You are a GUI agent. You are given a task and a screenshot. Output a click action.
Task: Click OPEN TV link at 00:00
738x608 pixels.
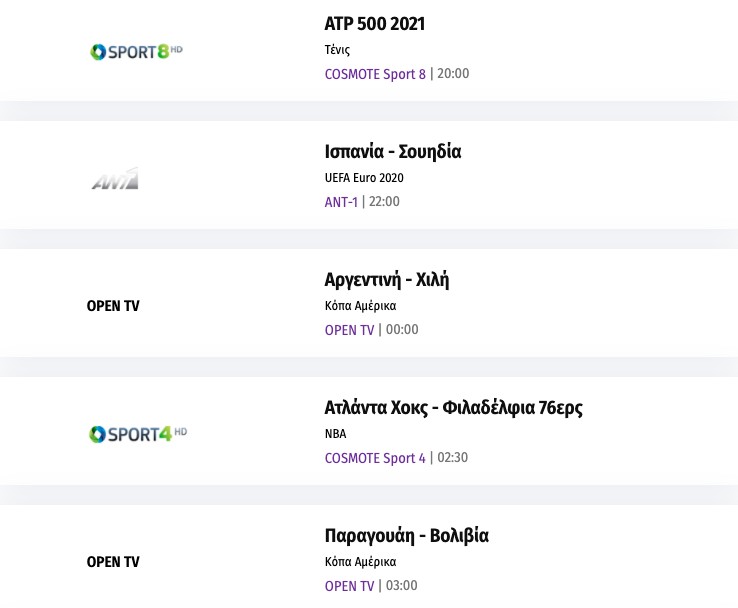(x=349, y=330)
